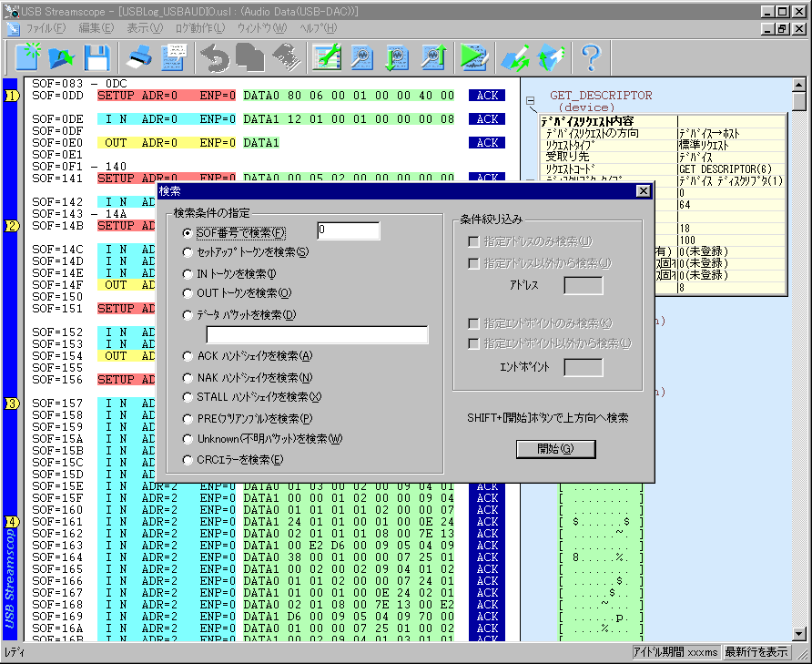Select PRE(プリアンブル)を検索 option
Image resolution: width=812 pixels, height=664 pixels.
pos(188,419)
